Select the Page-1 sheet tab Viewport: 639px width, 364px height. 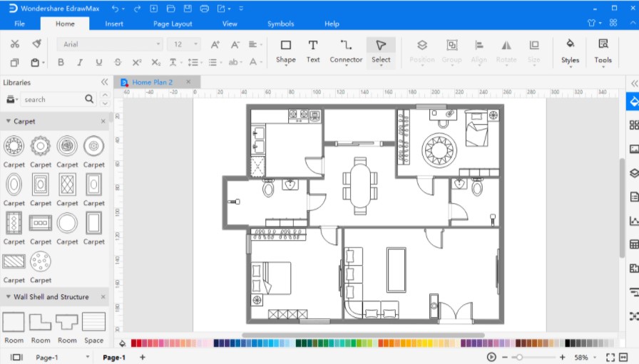114,357
